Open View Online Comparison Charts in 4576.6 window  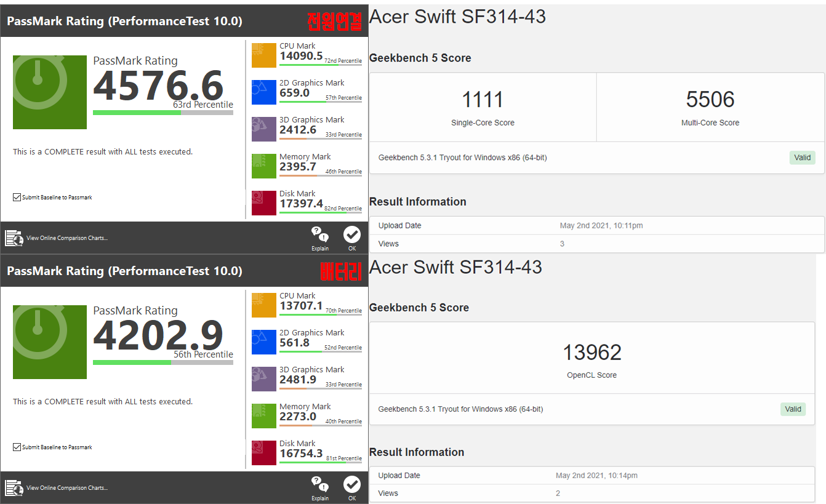point(67,238)
